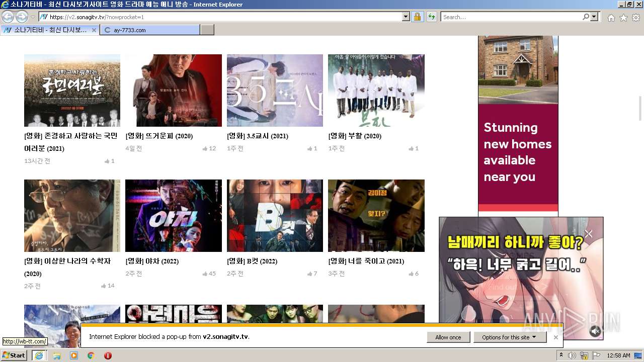Open the Tools gear icon
This screenshot has width=644, height=362.
coord(636,18)
